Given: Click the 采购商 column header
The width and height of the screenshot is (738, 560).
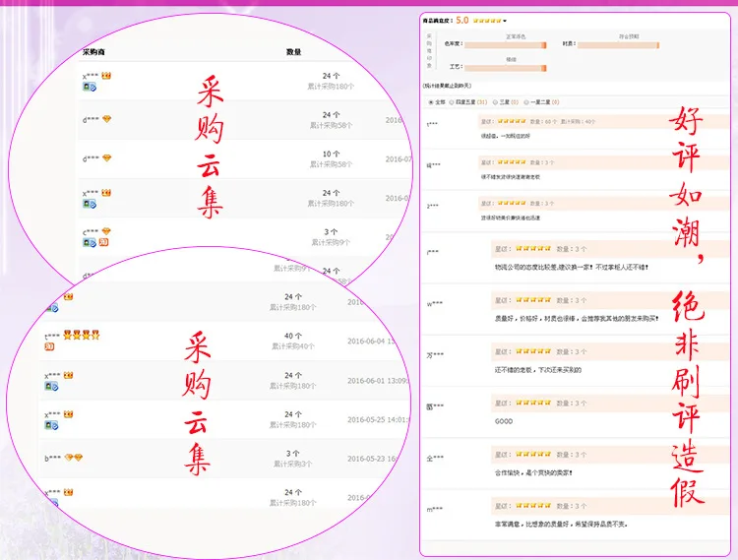Looking at the screenshot, I should (93, 52).
